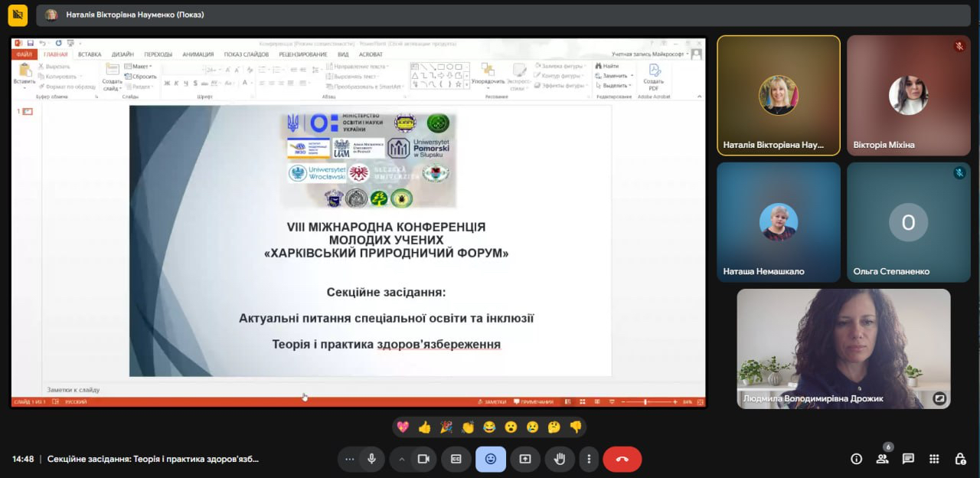Open audio settings via three-dots beside microphone
The image size is (980, 478).
(x=350, y=459)
